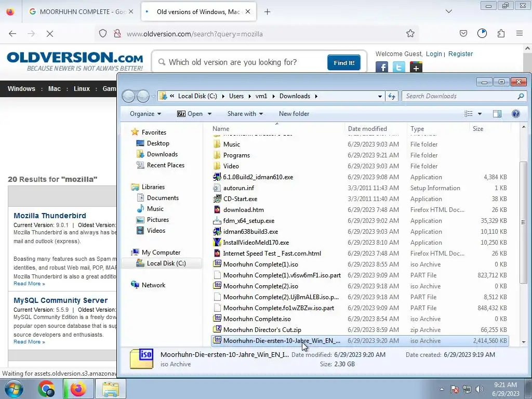The image size is (532, 399).
Task: Stop page loading with the X button
Action: pos(49,34)
